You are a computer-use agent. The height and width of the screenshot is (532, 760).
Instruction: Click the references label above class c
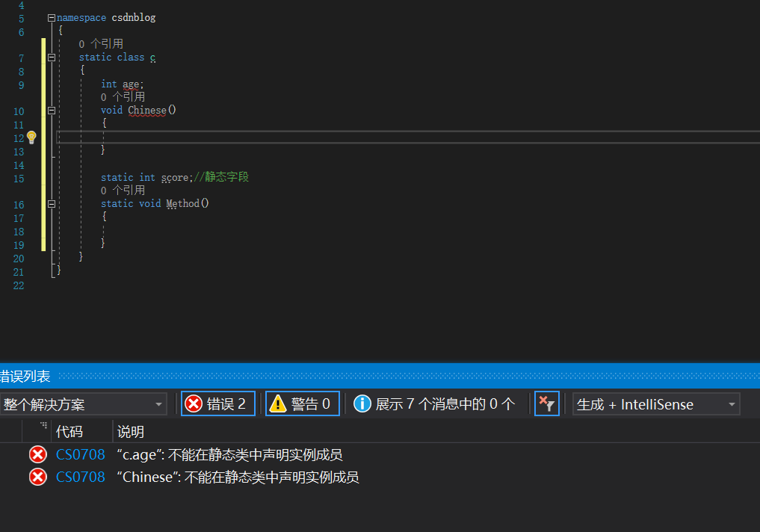(x=102, y=43)
